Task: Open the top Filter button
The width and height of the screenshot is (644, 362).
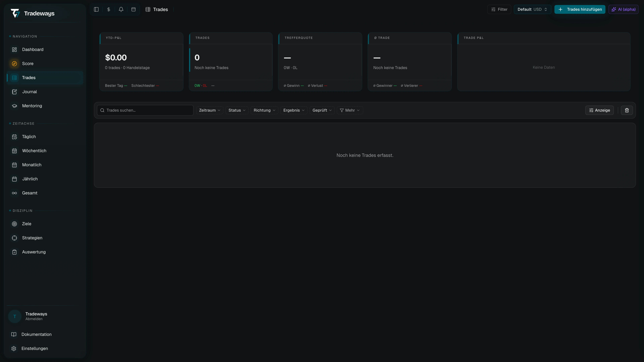Action: tap(499, 10)
